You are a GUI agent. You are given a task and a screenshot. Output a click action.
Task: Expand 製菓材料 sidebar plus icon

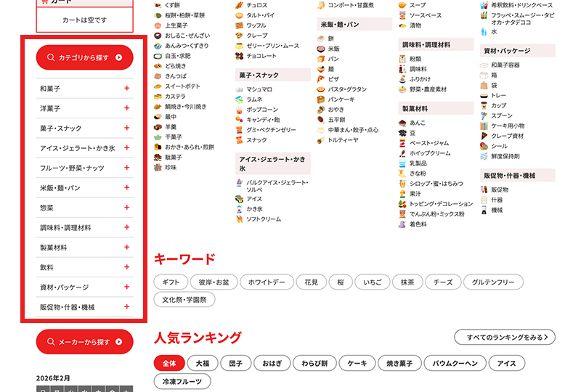[126, 247]
